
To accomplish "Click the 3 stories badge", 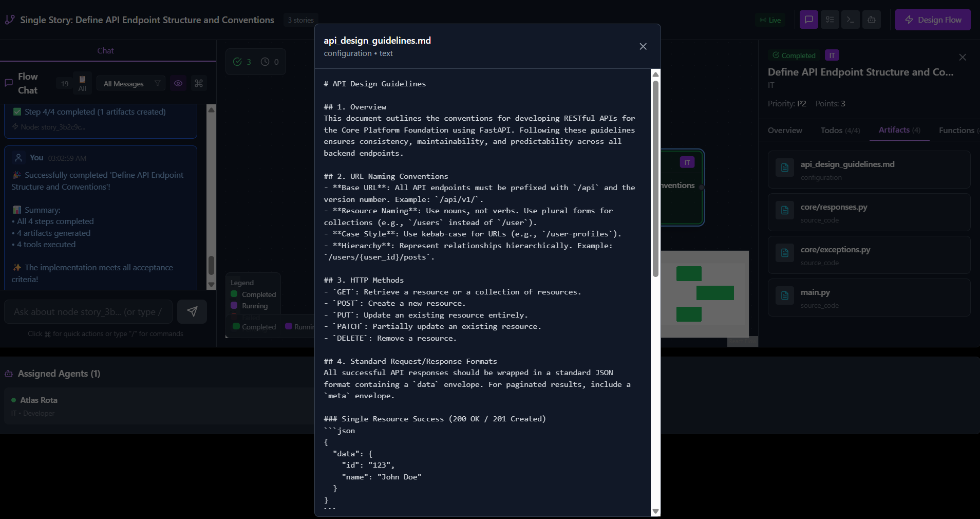I will tap(300, 20).
